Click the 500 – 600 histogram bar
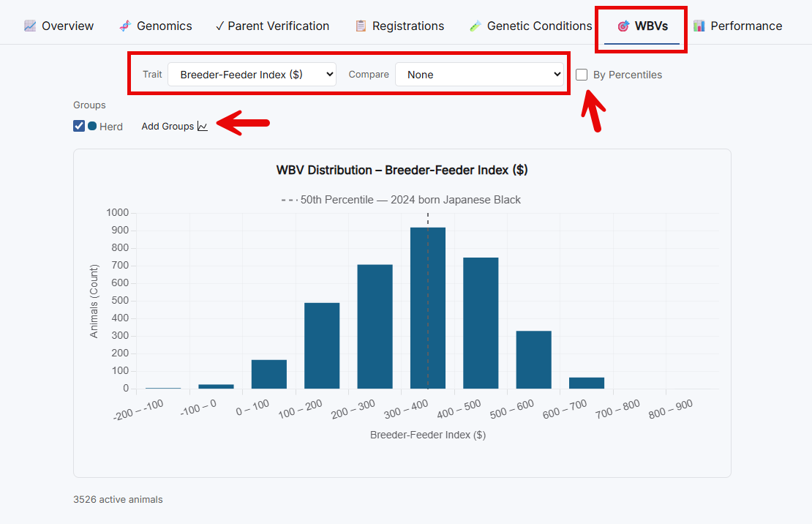Viewport: 812px width, 524px height. pyautogui.click(x=533, y=359)
